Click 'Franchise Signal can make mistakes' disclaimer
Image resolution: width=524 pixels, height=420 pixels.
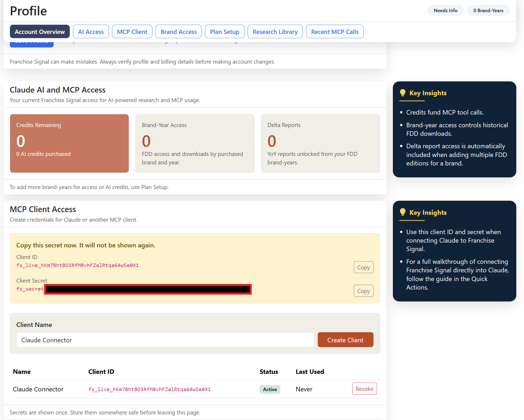[142, 62]
